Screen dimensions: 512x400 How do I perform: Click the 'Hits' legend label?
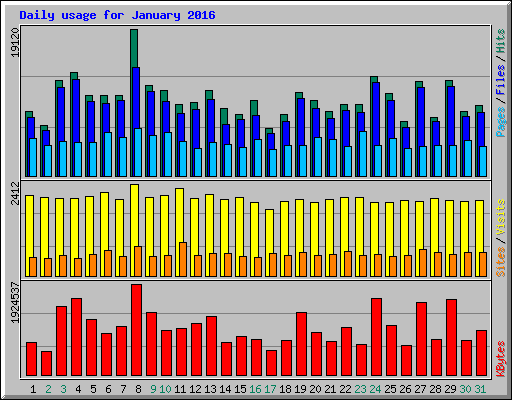(x=501, y=41)
